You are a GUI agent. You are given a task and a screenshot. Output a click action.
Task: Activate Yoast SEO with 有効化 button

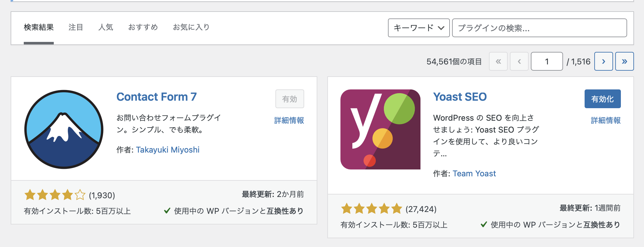point(602,99)
